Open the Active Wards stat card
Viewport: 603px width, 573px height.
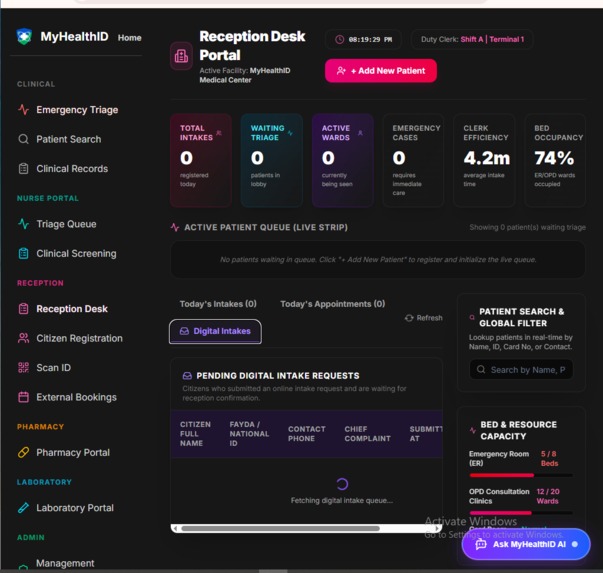pyautogui.click(x=343, y=160)
